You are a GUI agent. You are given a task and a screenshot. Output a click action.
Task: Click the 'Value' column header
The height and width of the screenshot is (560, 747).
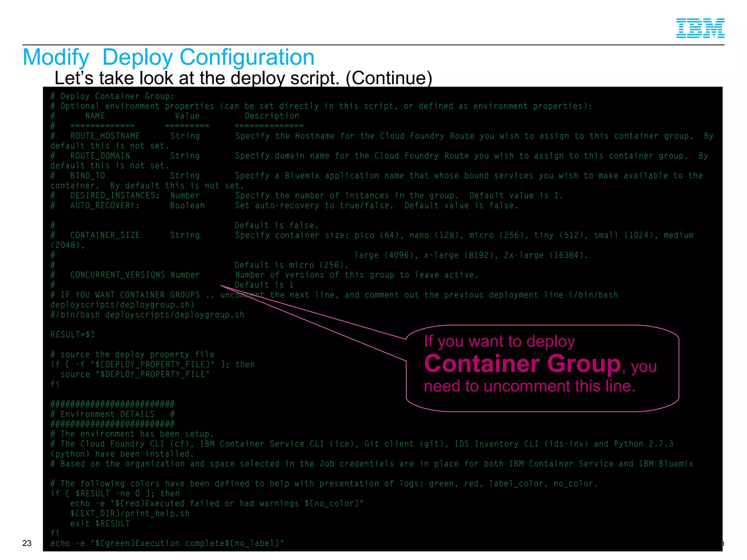tap(187, 116)
